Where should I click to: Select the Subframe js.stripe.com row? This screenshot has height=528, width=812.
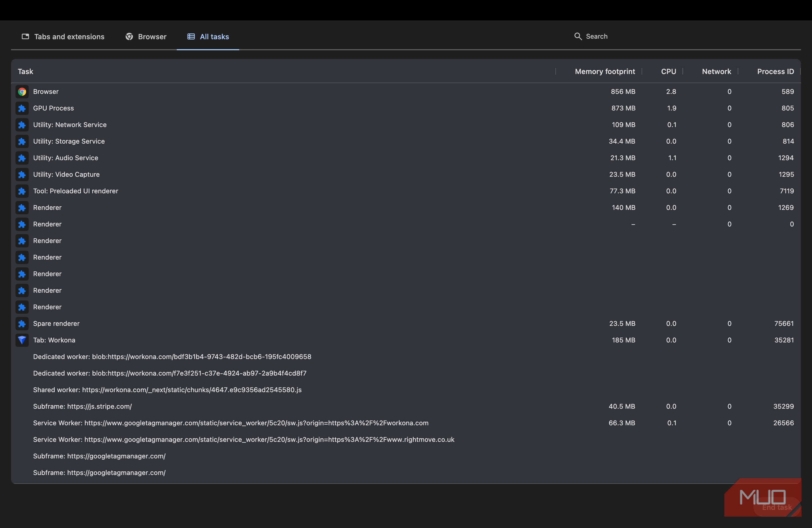point(406,406)
